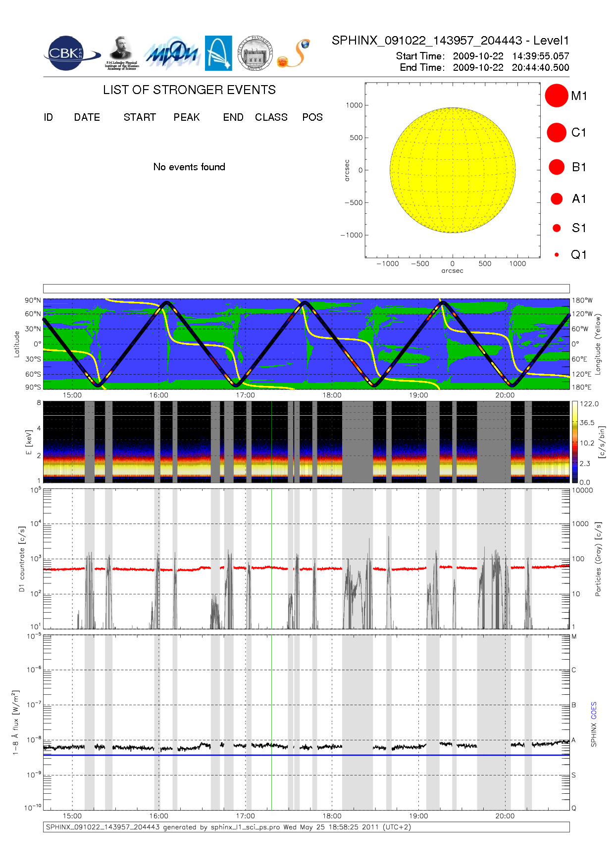Click the E [keV] axis label
This screenshot has height=868, width=614.
(28, 442)
